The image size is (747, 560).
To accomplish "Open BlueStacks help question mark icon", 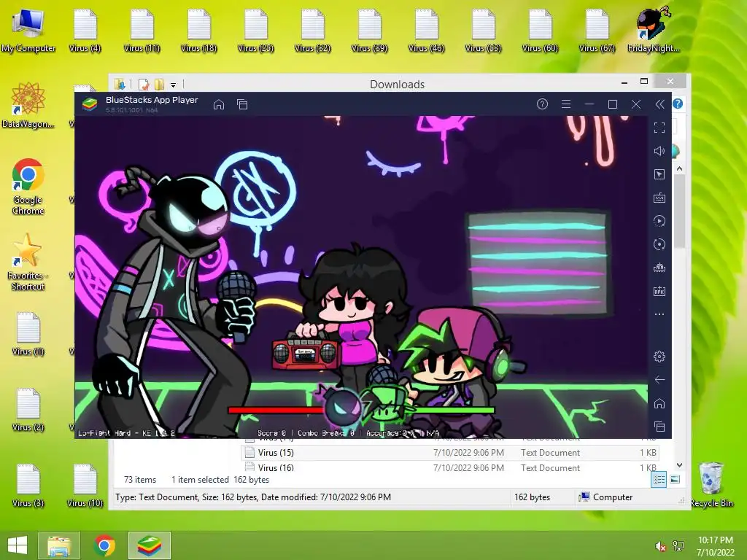I will (542, 104).
